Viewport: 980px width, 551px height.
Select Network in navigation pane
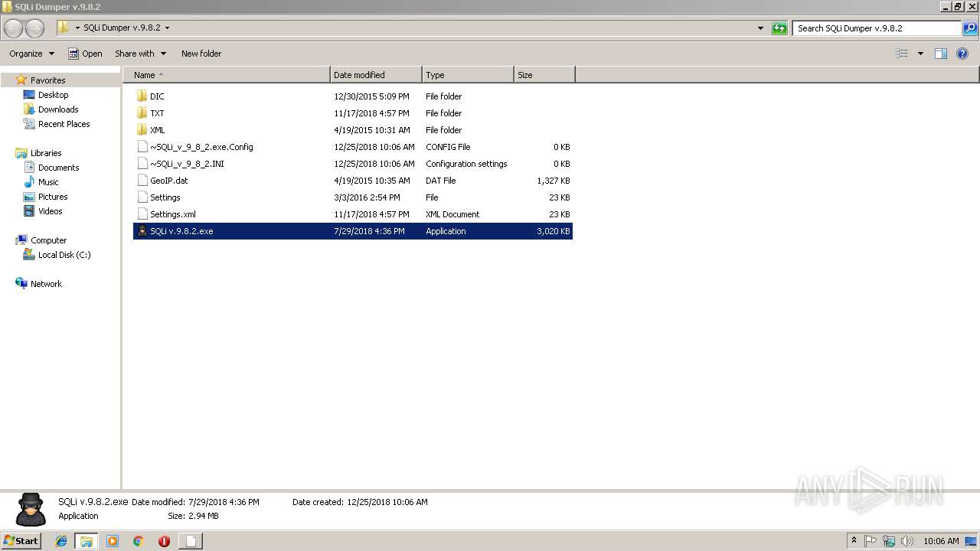coord(46,284)
